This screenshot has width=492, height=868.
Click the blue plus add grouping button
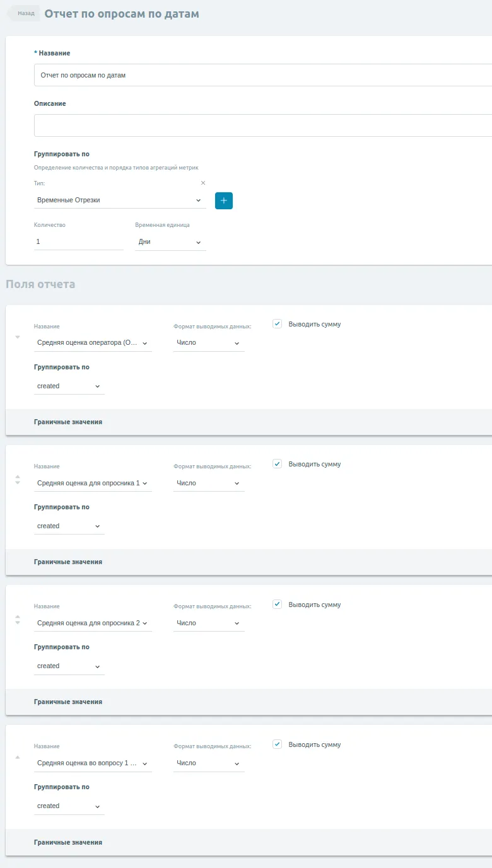click(x=224, y=200)
